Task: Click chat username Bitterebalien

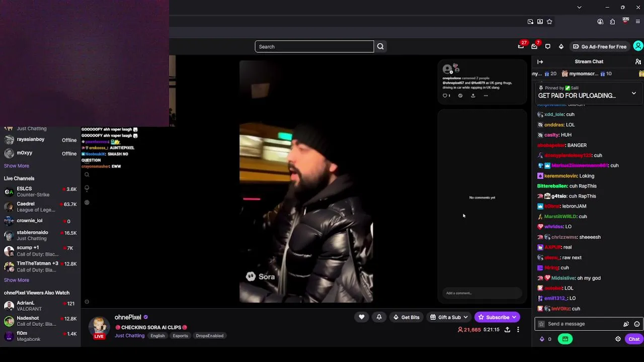Action: tap(552, 186)
